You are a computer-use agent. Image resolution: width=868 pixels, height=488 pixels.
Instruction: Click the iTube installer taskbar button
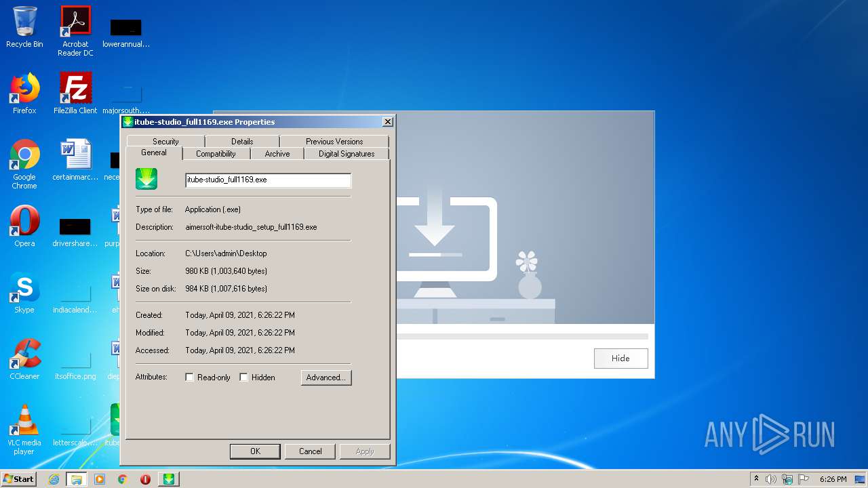(169, 479)
